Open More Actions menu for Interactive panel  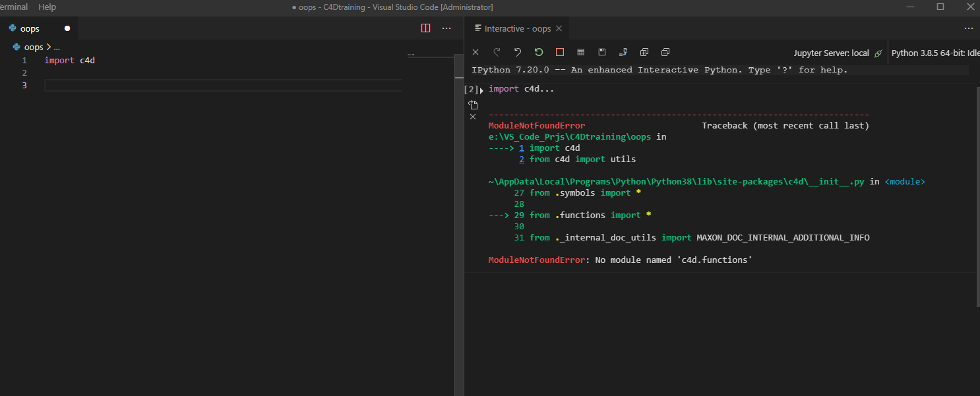click(x=969, y=28)
